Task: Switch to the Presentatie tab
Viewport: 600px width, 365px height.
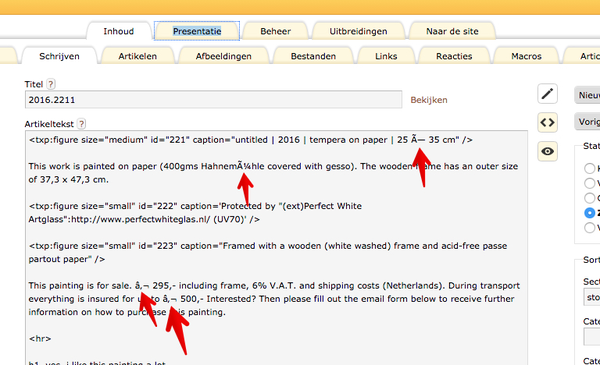Action: (x=197, y=31)
